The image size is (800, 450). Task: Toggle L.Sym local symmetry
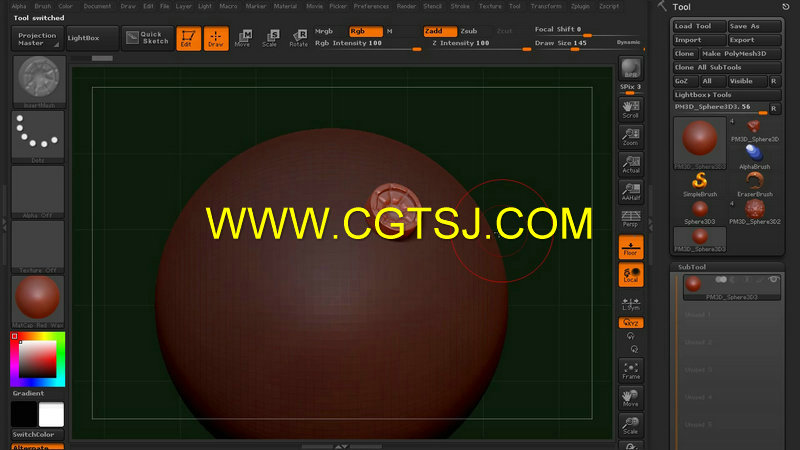click(631, 303)
